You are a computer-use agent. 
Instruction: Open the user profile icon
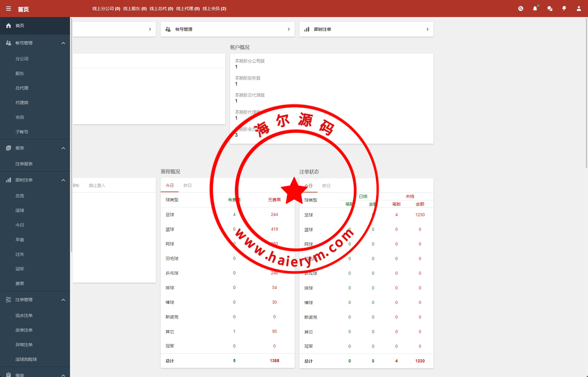(579, 9)
